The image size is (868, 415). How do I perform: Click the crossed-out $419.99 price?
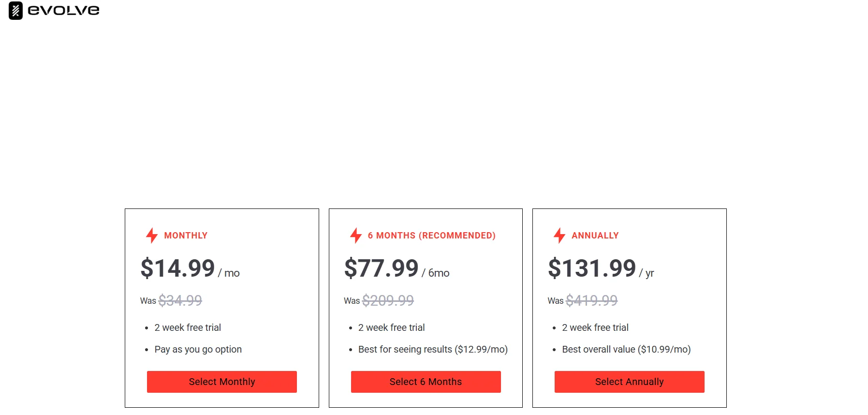click(x=591, y=300)
